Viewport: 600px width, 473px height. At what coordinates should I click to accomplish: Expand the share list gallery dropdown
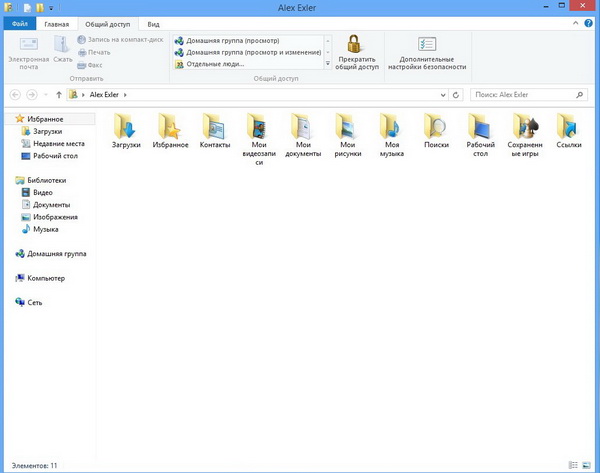click(327, 64)
